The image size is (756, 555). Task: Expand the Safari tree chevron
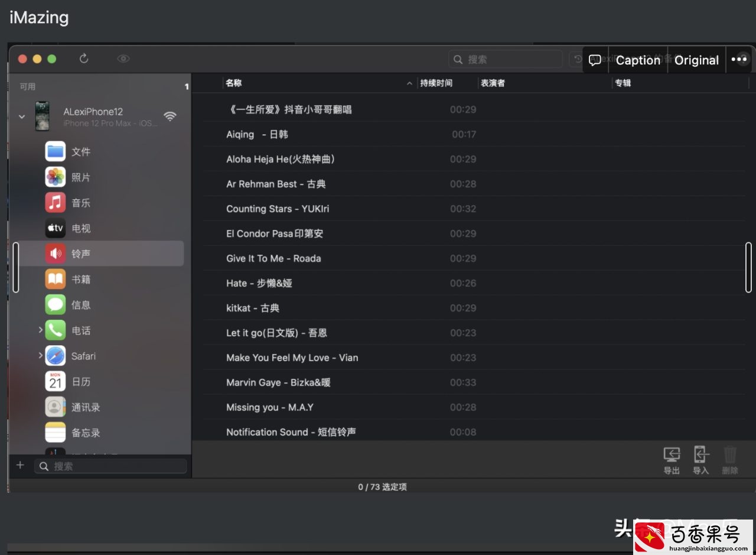(40, 355)
